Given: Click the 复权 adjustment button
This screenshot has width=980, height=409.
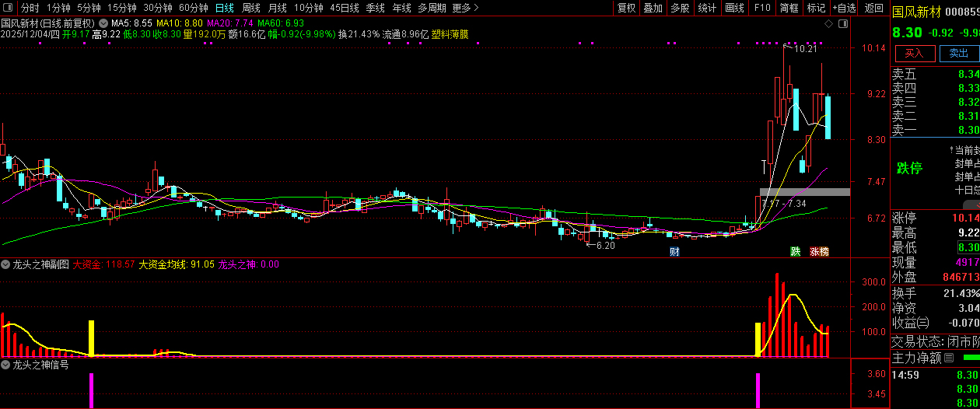Looking at the screenshot, I should [626, 8].
